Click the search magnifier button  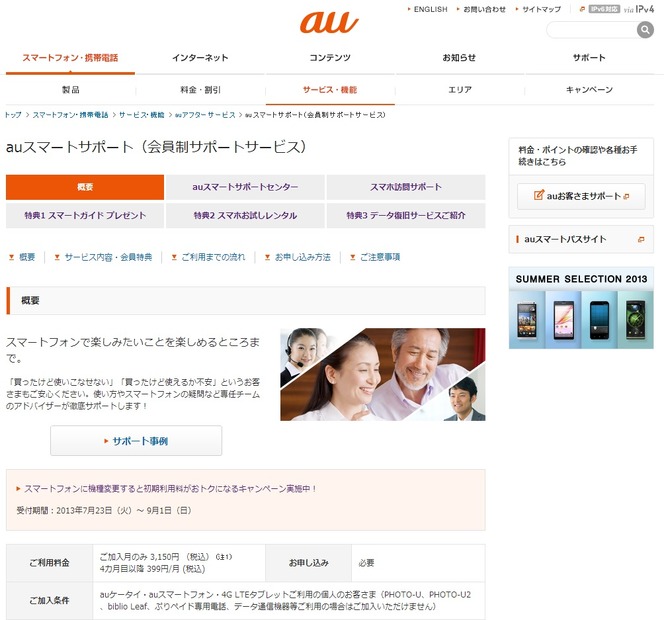[x=645, y=30]
